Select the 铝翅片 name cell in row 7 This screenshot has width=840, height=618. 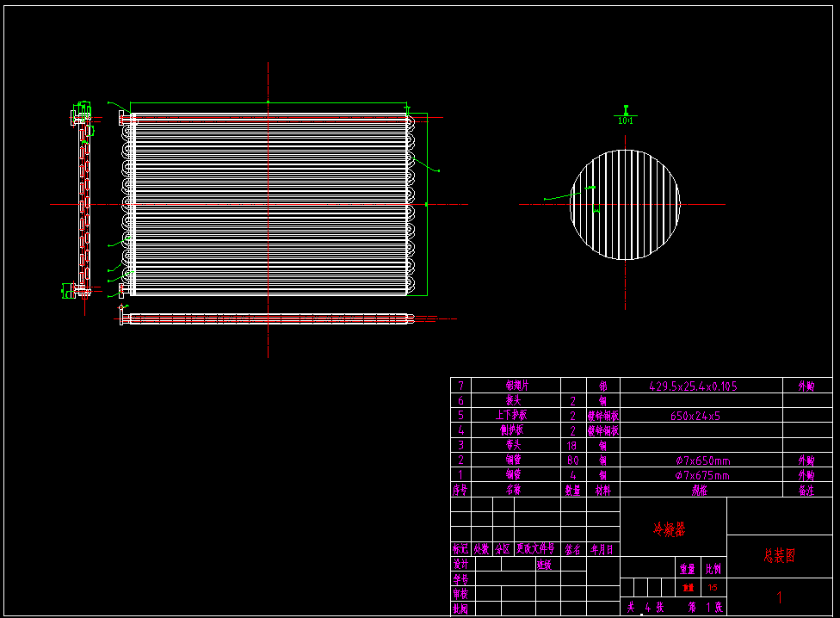[x=517, y=386]
